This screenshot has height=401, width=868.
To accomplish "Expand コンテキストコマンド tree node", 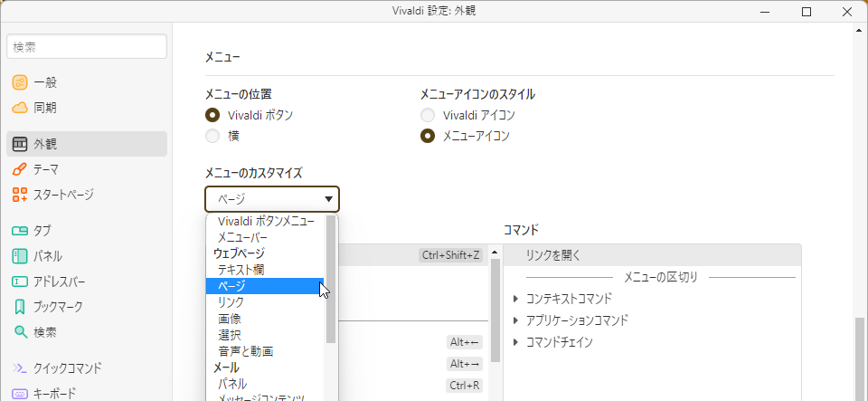I will coord(516,299).
